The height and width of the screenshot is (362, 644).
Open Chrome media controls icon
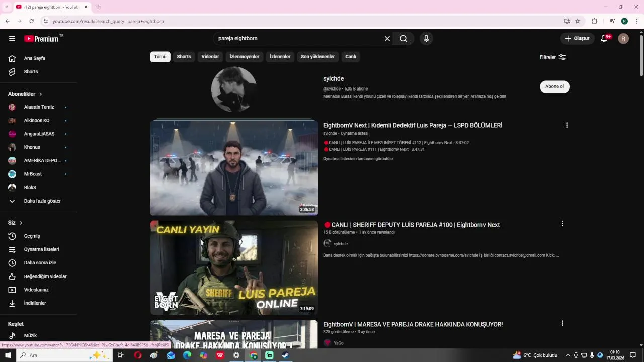(612, 21)
